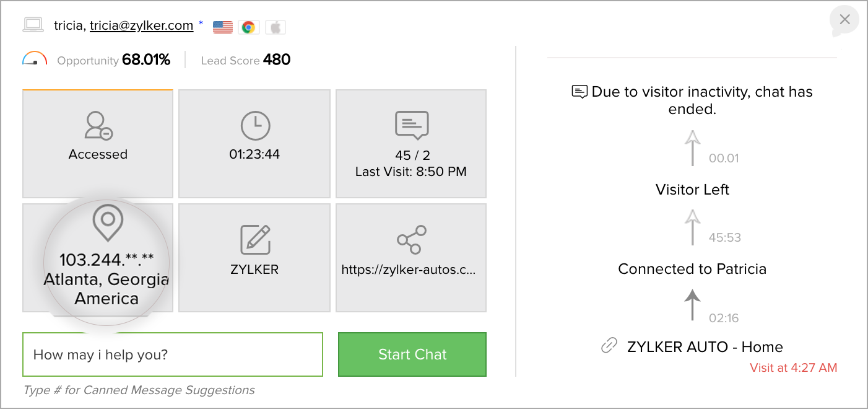The image size is (868, 409).
Task: Click the location pin IP address tile
Action: 98,258
